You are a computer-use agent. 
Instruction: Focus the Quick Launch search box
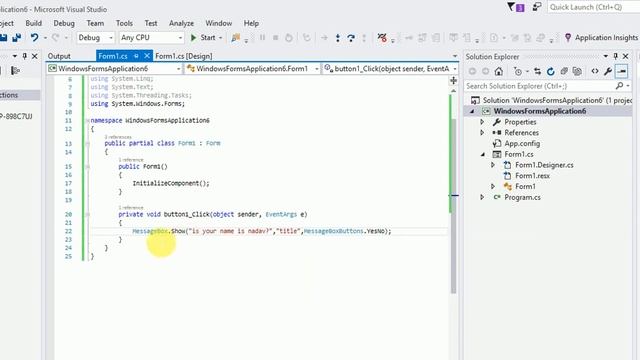pos(593,7)
